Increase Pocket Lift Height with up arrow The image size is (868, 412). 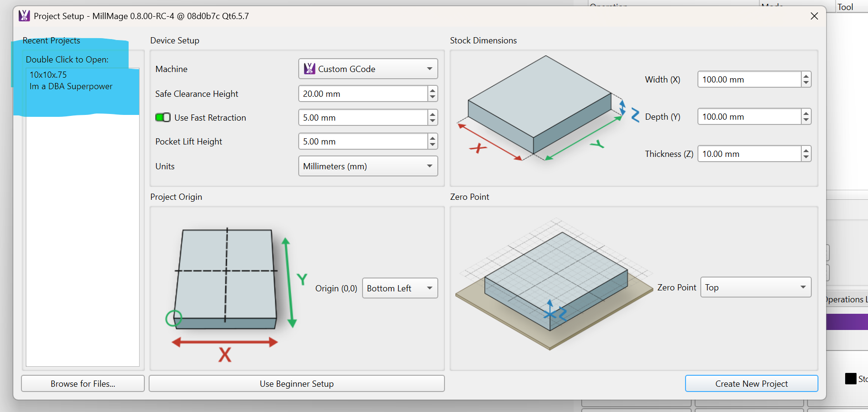(x=433, y=137)
